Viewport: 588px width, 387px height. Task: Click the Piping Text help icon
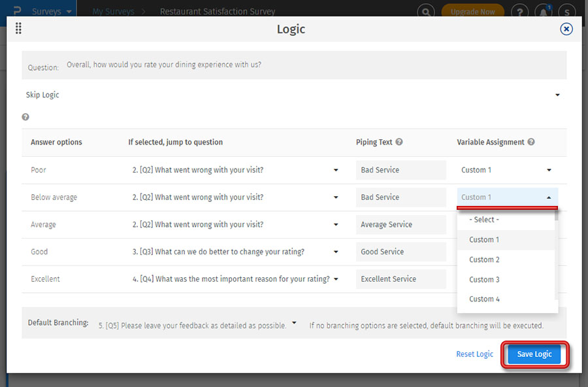click(399, 142)
